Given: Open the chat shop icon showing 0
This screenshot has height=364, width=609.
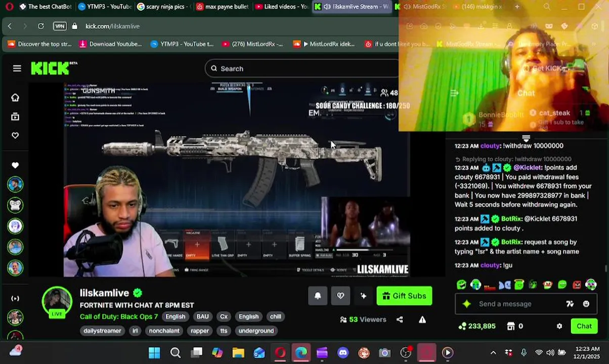Looking at the screenshot, I should click(515, 326).
